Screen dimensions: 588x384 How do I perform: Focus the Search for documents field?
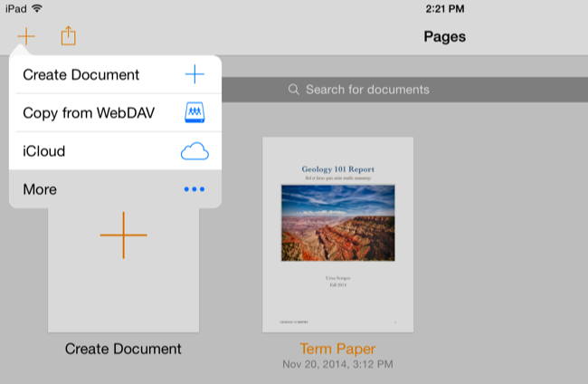[404, 90]
